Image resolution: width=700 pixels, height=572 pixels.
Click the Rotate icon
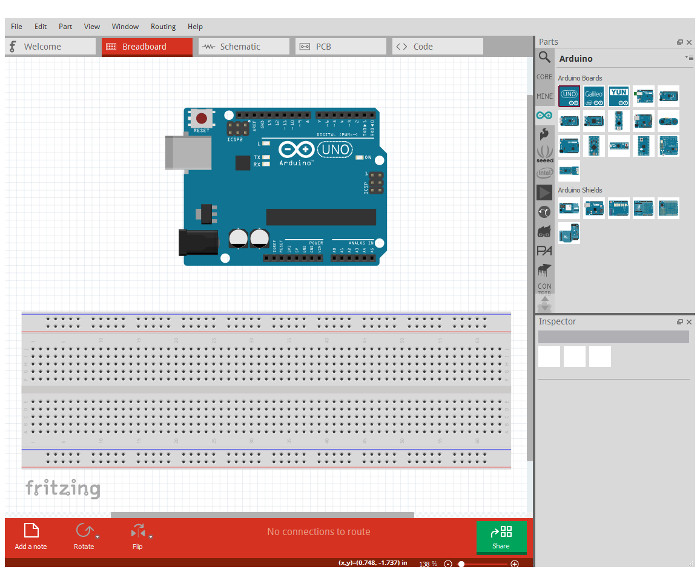click(83, 530)
